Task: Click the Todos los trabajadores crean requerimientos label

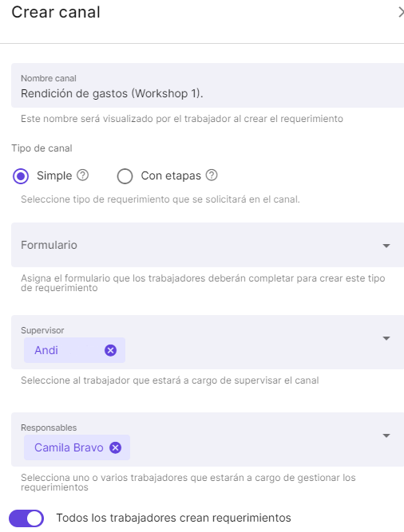Action: point(173,518)
